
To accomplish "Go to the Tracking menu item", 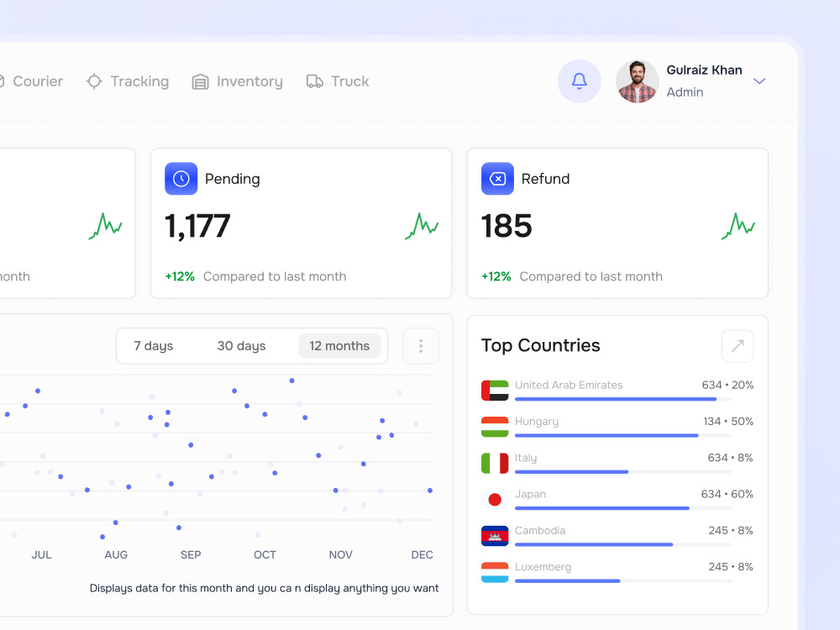I will pos(139,81).
